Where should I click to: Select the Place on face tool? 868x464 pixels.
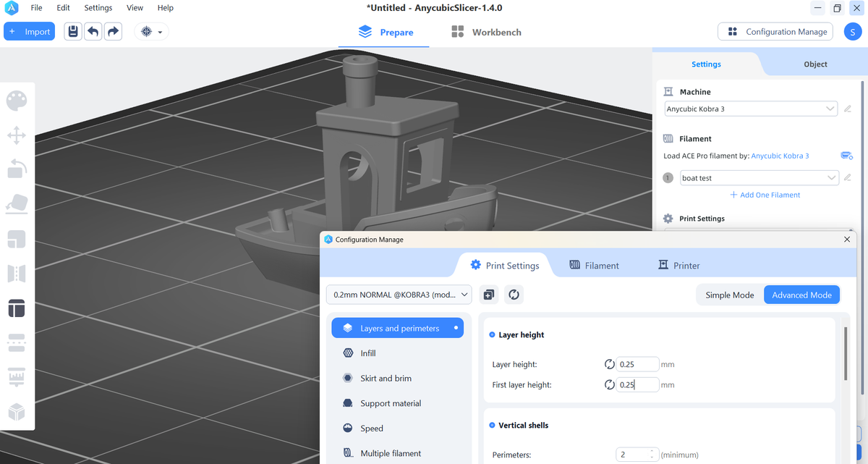[17, 204]
